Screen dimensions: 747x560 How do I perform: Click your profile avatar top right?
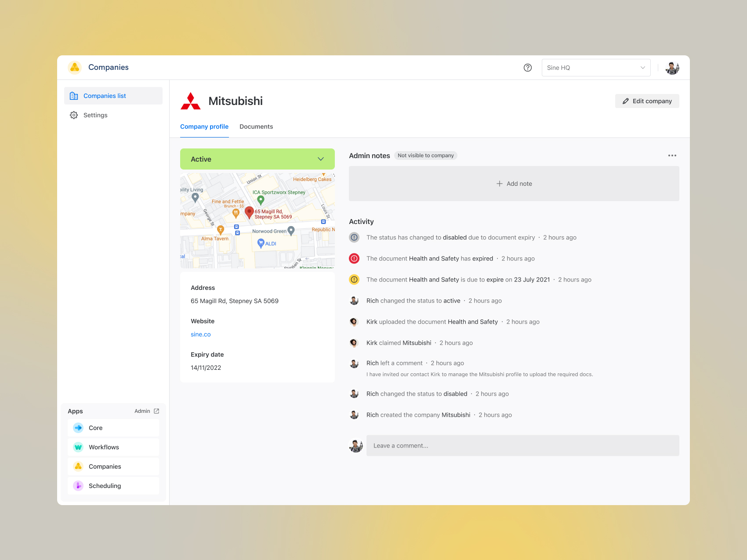(672, 67)
